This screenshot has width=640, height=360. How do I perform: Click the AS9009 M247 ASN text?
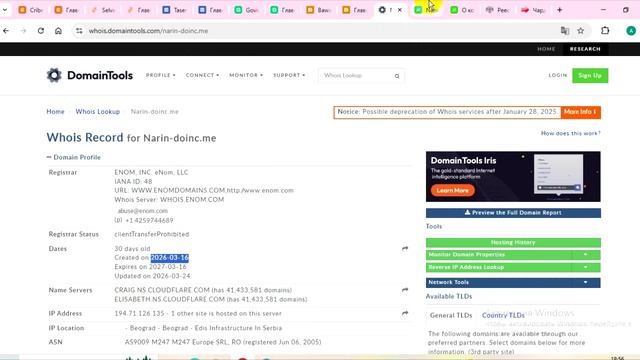(x=223, y=342)
